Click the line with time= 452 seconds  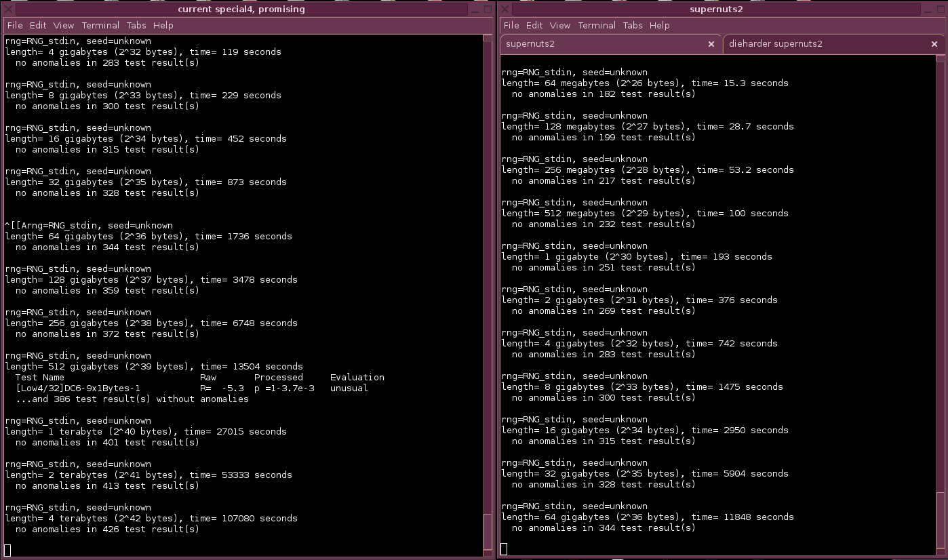(x=146, y=138)
